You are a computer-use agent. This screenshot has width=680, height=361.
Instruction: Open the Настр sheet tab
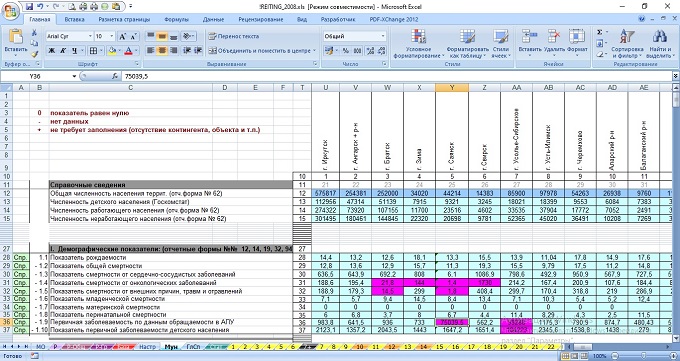tap(147, 347)
